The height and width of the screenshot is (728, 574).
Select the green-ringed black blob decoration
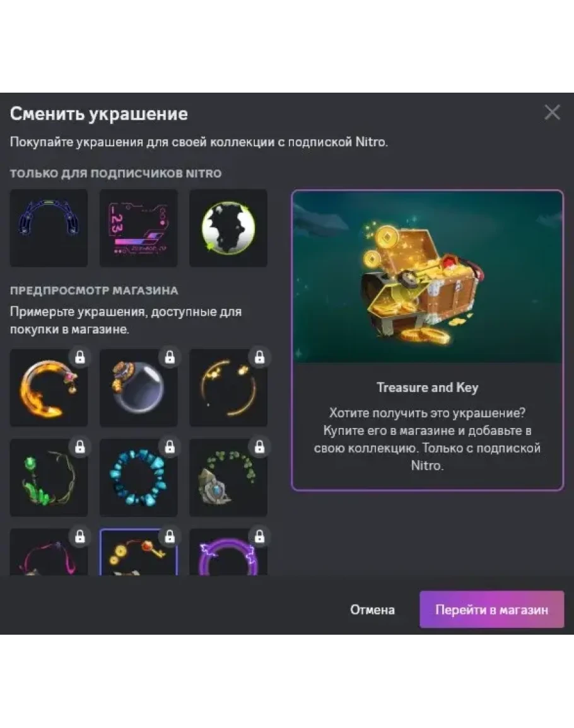point(228,228)
